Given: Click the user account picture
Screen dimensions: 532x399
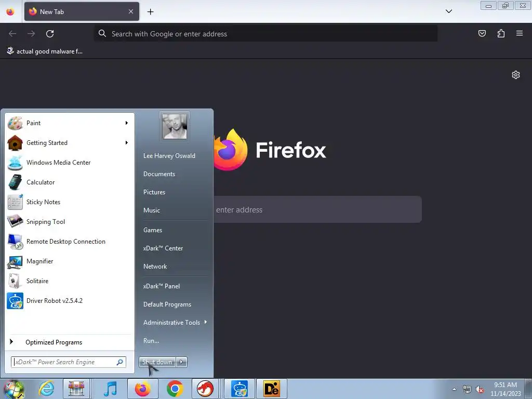Looking at the screenshot, I should pyautogui.click(x=175, y=126).
